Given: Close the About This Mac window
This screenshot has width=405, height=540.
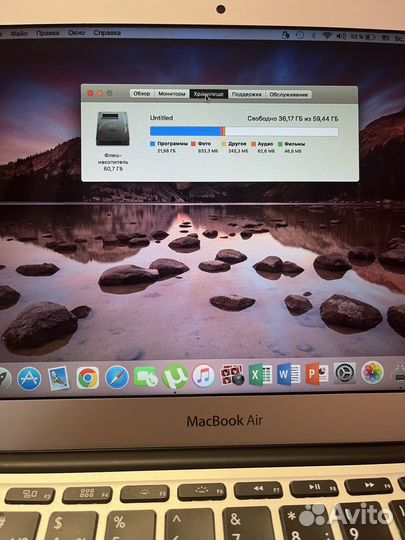Looking at the screenshot, I should pyautogui.click(x=90, y=93).
